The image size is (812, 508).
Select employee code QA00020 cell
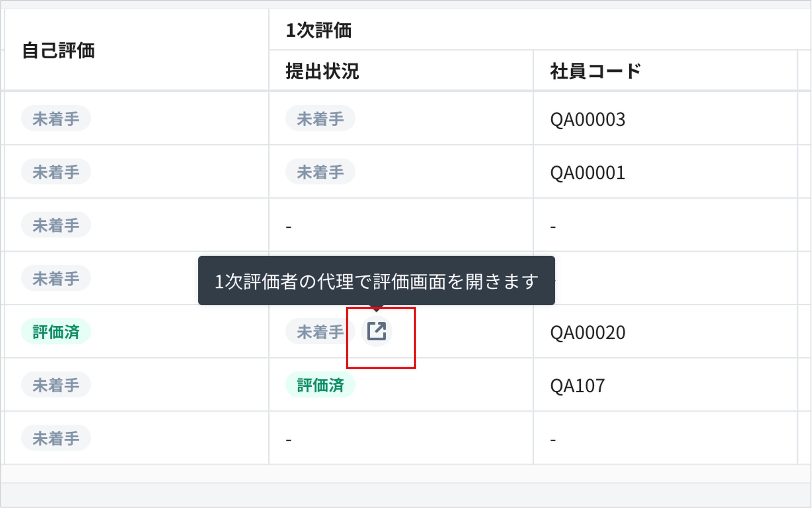pos(587,333)
